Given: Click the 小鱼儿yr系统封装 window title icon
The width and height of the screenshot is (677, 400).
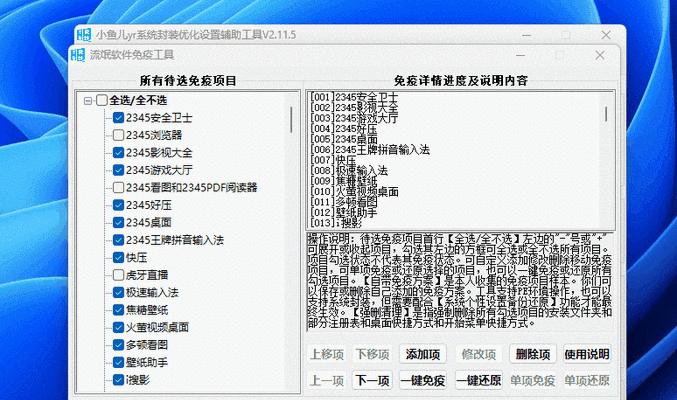Looking at the screenshot, I should tap(84, 35).
